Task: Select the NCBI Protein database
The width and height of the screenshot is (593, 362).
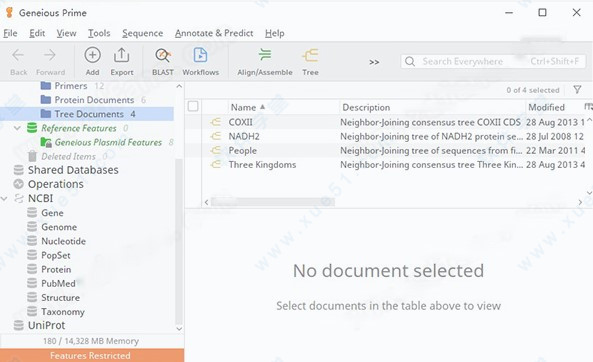Action: pos(56,269)
